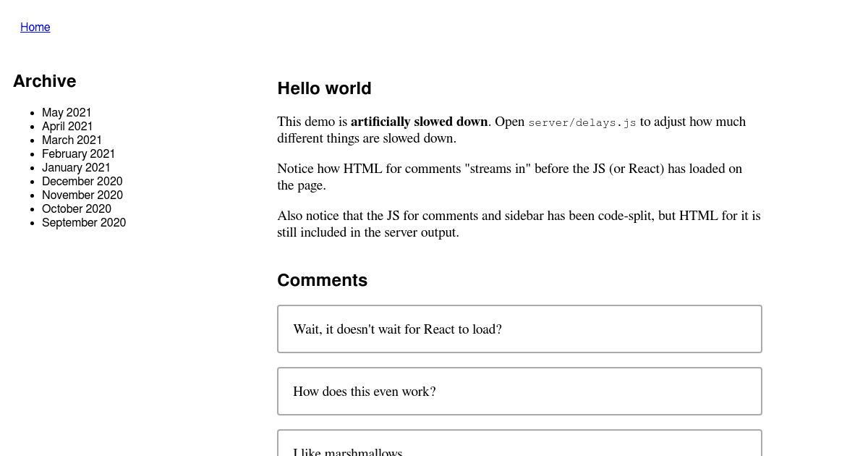Open the September 2020 archive
Viewport: 868px width, 456px height.
[x=84, y=222]
